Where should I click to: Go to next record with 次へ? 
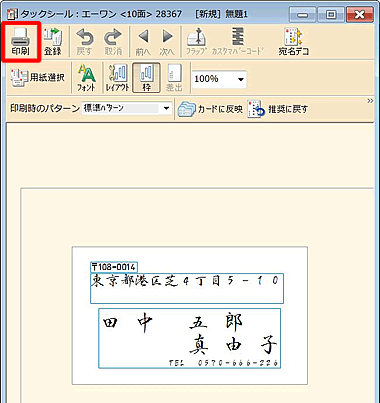167,41
